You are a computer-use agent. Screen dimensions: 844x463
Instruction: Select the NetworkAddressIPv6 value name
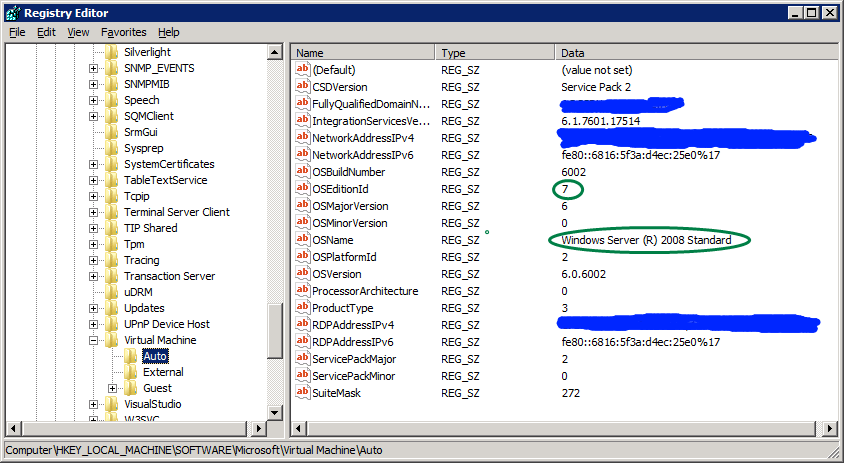click(x=363, y=155)
